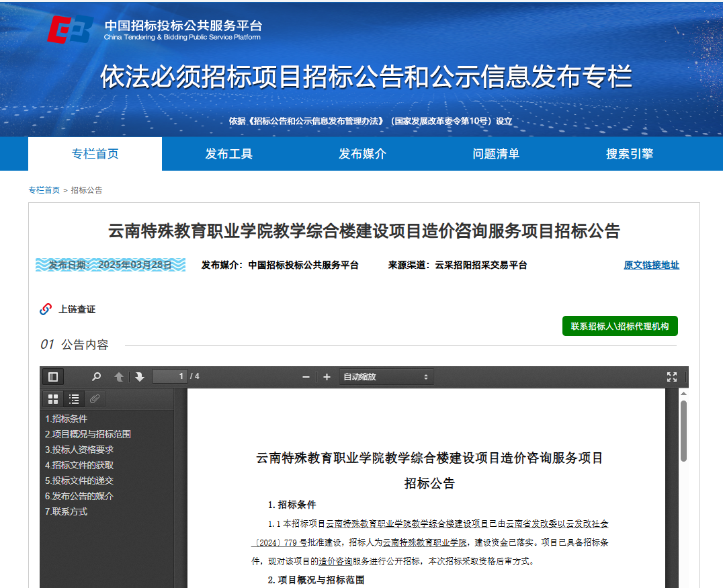Click the PDF vertical scrollbar thumb

[683, 430]
